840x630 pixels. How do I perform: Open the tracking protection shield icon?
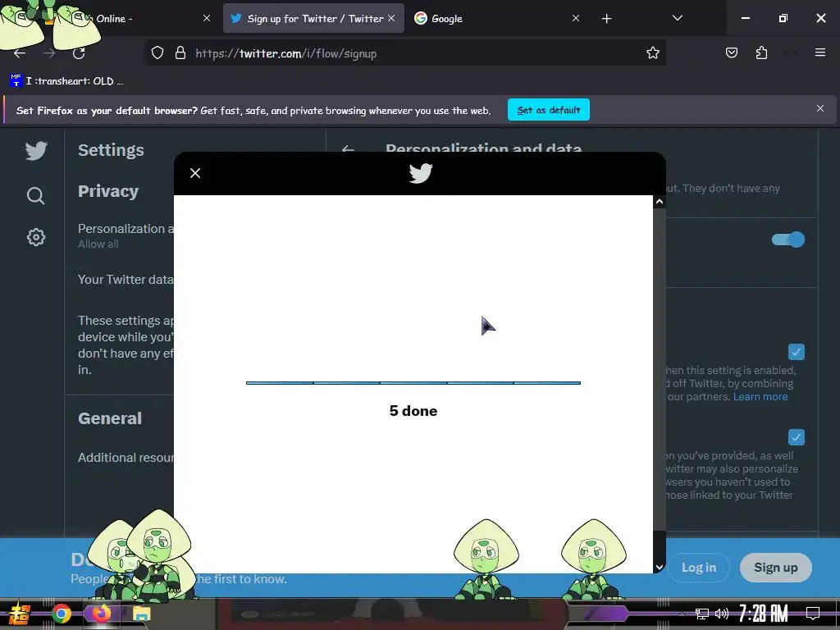tap(157, 53)
